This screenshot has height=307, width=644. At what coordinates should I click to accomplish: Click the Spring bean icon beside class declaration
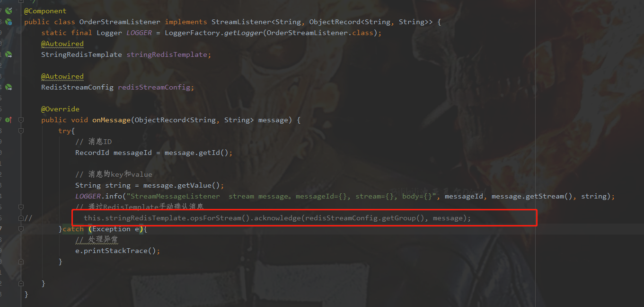(8, 21)
